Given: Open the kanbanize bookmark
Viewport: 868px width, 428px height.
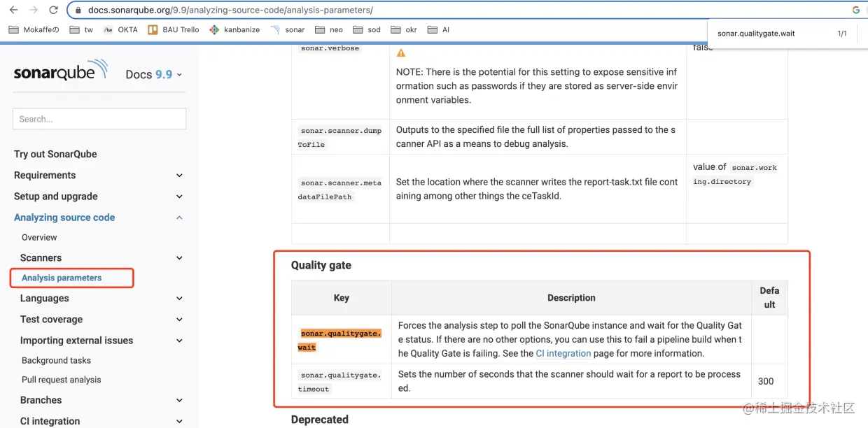Looking at the screenshot, I should [x=234, y=29].
